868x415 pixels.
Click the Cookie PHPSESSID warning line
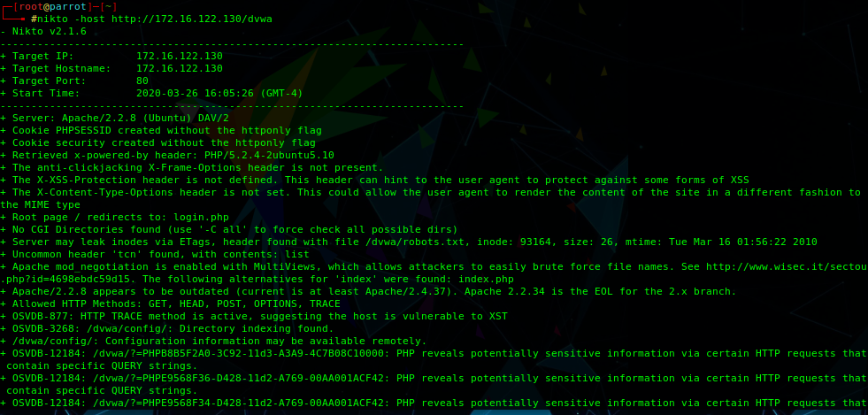click(161, 131)
